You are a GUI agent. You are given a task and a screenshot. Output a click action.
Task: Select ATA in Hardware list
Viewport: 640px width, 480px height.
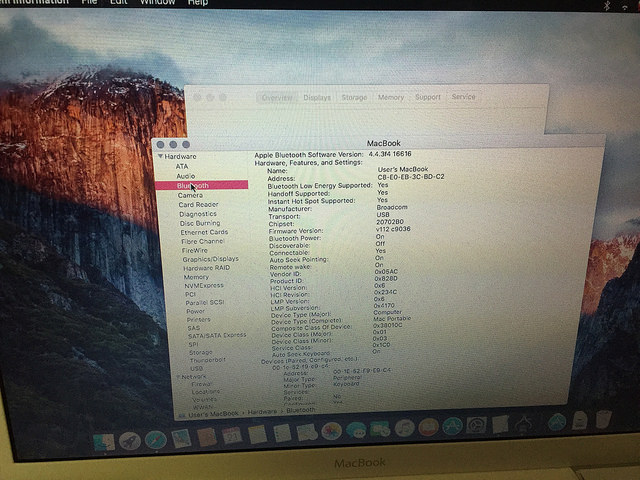[182, 167]
